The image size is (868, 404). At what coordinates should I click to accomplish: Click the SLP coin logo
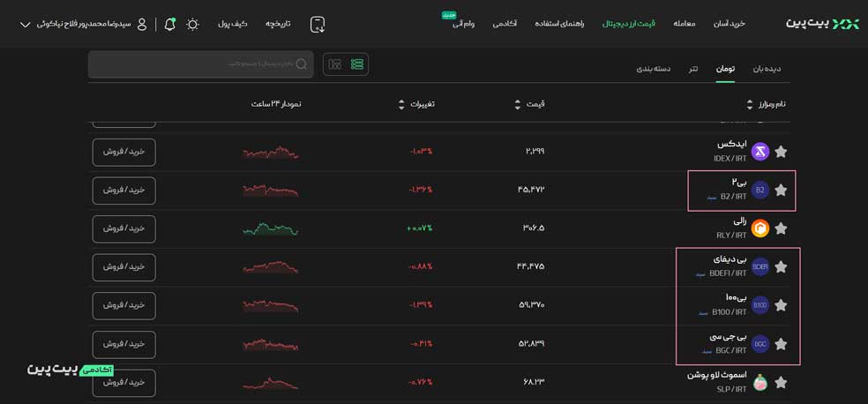click(x=760, y=383)
